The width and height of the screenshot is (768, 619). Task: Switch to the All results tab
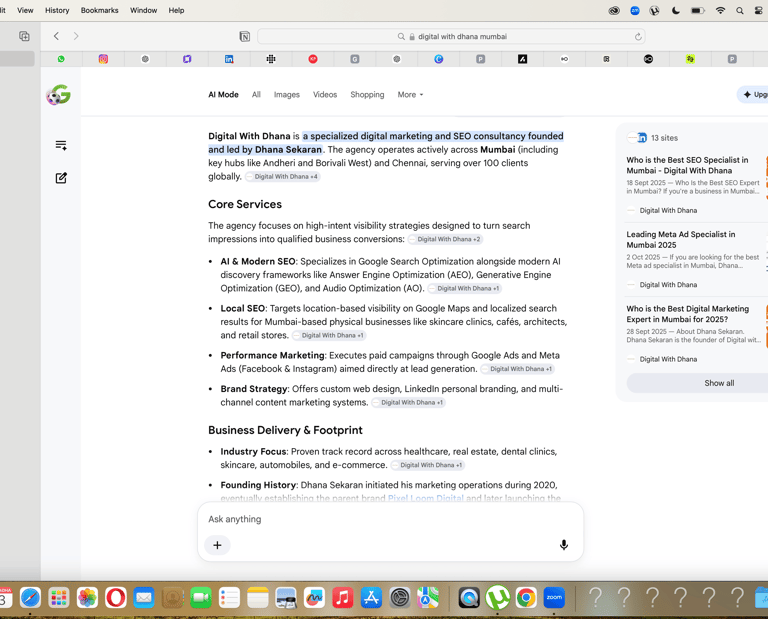tap(256, 95)
